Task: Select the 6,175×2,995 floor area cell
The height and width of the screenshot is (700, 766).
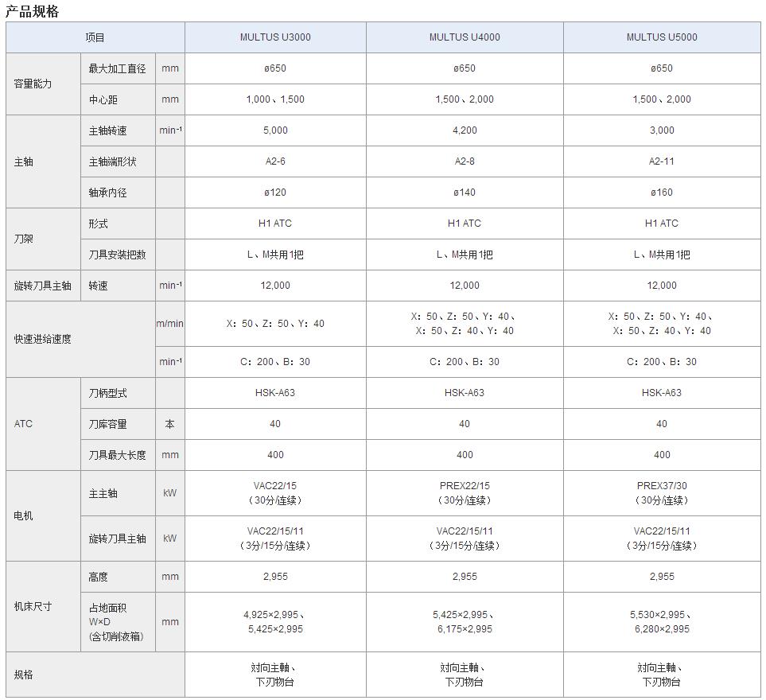Action: click(465, 622)
